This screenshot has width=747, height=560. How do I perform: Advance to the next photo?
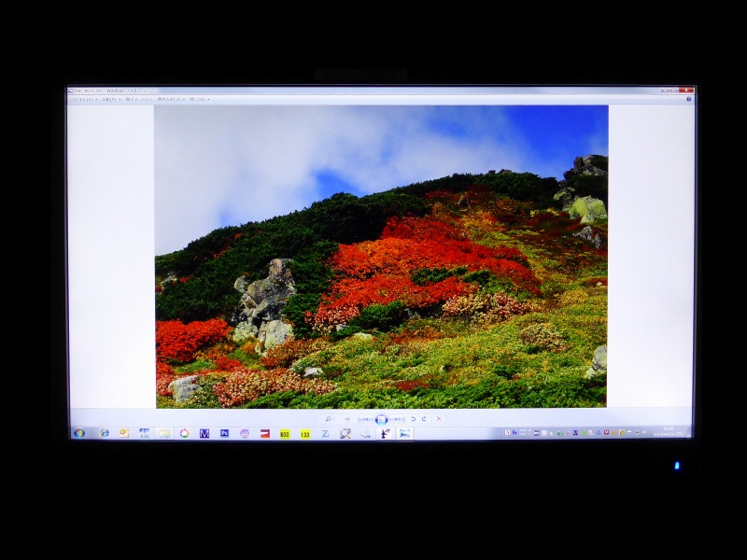pos(398,419)
